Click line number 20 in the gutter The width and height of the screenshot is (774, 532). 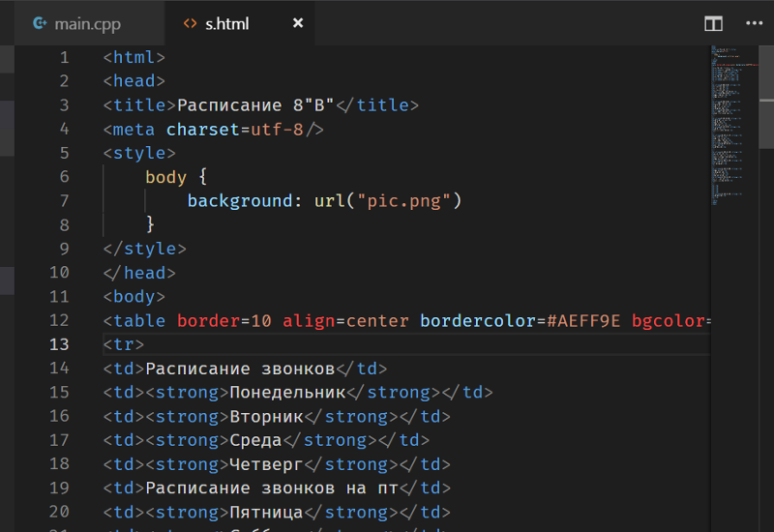[x=59, y=513]
